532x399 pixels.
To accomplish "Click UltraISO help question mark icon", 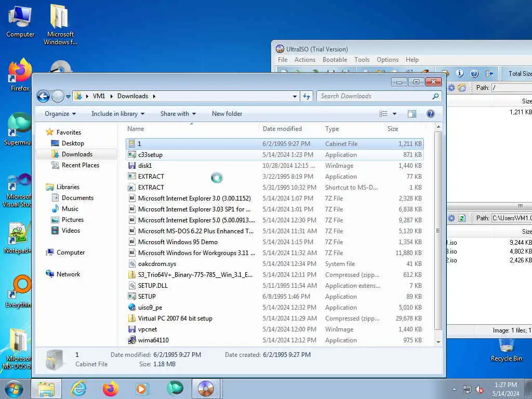I will click(x=474, y=73).
